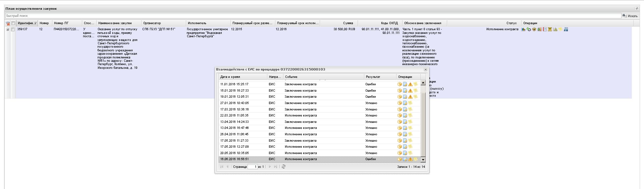
Task: Click the page number field in dialog pager
Action: (253, 167)
